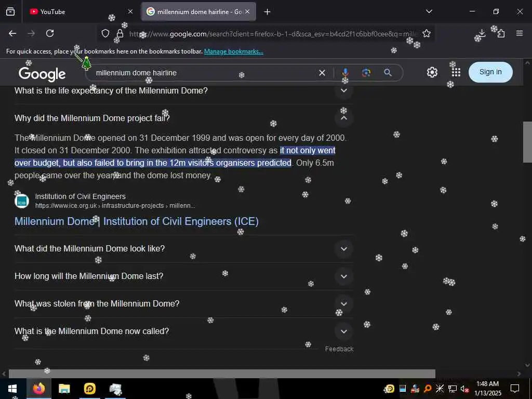Click the vertical page scrollbar thumb
The image size is (532, 399).
coord(527,142)
